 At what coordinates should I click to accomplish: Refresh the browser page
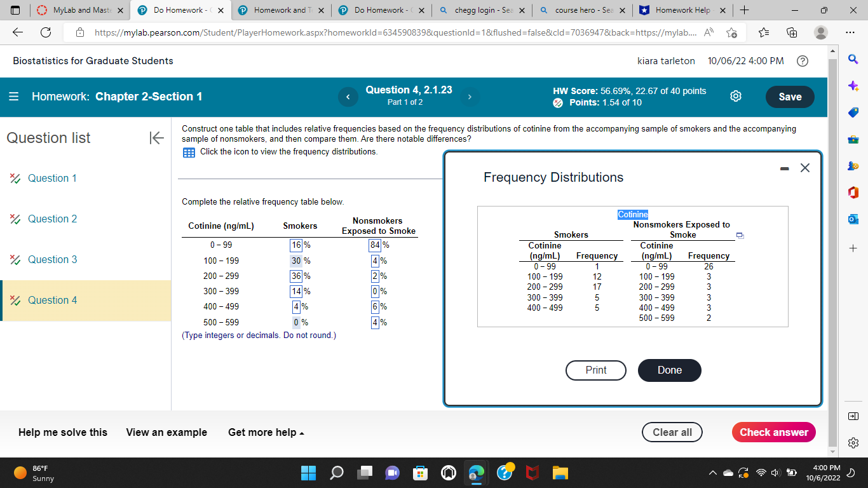coord(46,33)
